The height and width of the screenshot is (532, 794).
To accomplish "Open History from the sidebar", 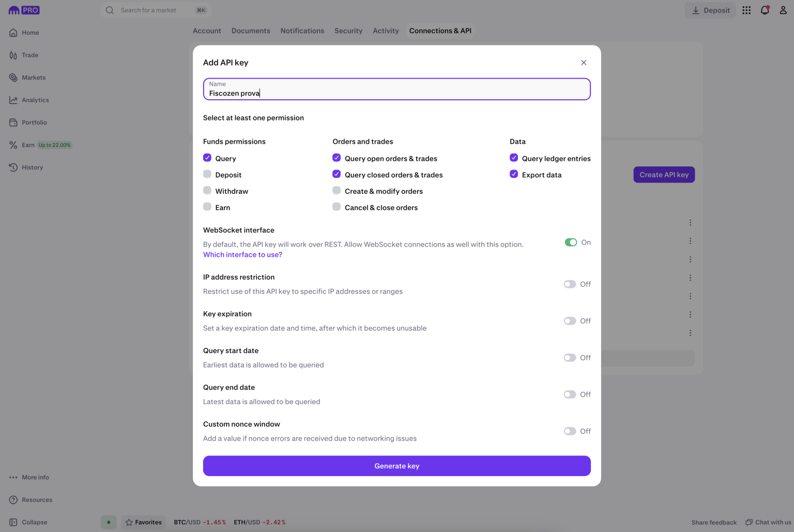I will (x=32, y=168).
